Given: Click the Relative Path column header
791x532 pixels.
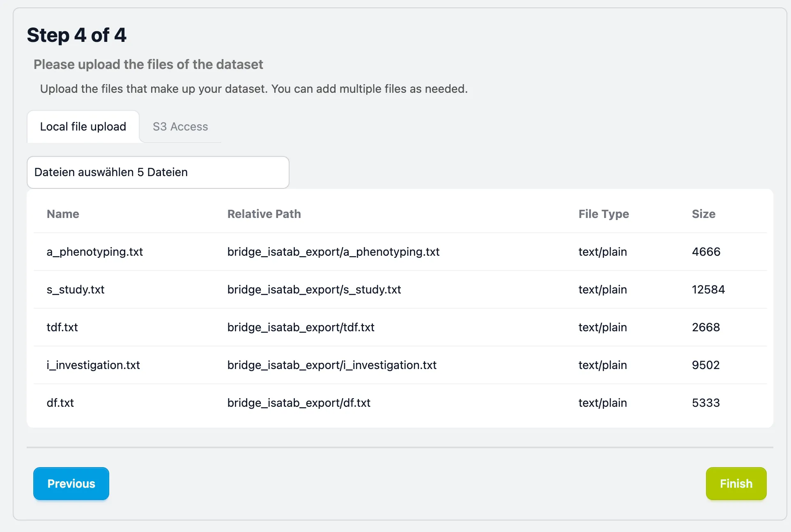Looking at the screenshot, I should pyautogui.click(x=264, y=214).
